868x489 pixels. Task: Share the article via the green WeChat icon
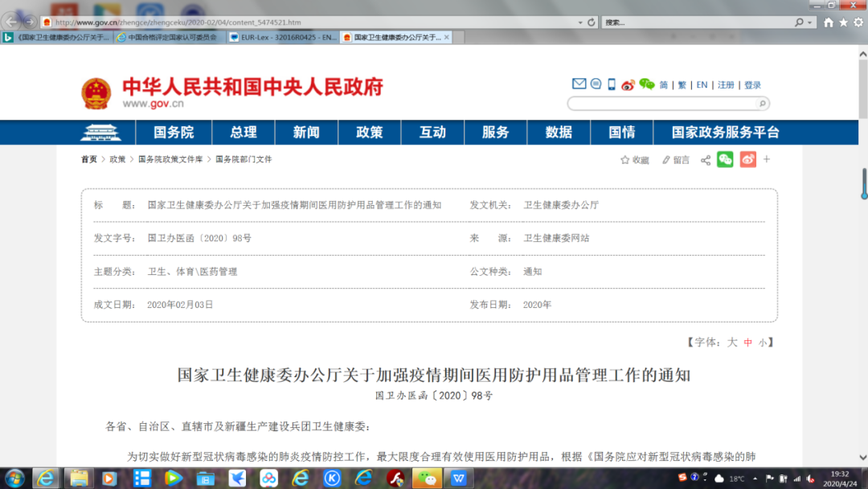point(724,160)
